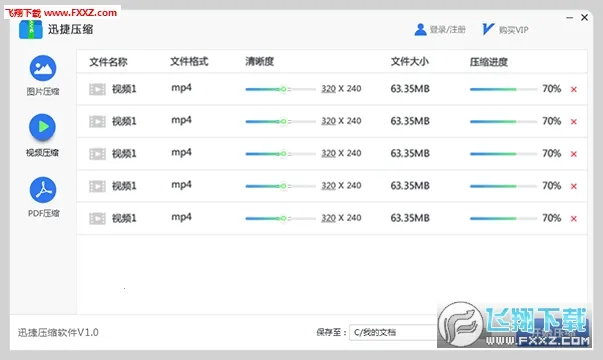The width and height of the screenshot is (603, 360).
Task: Click the 清晰度 column header
Action: click(260, 62)
